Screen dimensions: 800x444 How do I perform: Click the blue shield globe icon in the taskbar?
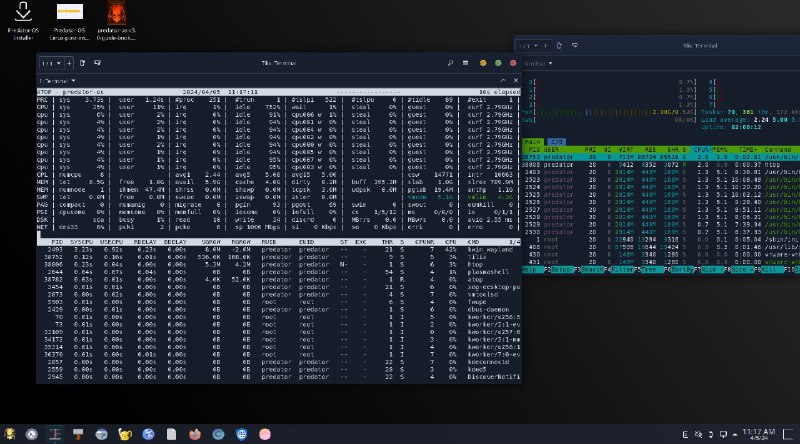pos(241,434)
